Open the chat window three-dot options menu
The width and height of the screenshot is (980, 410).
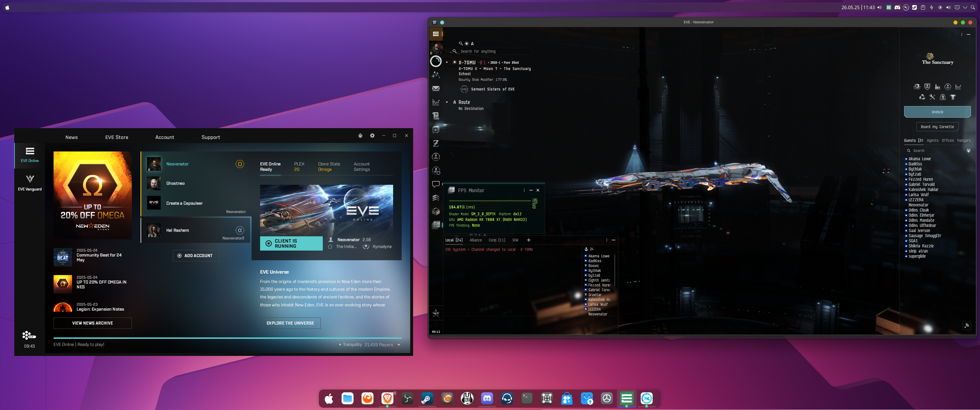[x=607, y=240]
